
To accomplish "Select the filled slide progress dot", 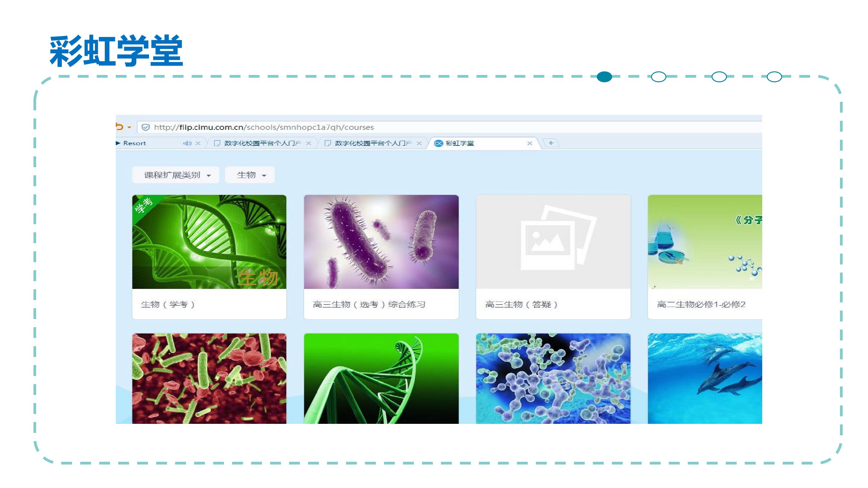I will [604, 77].
